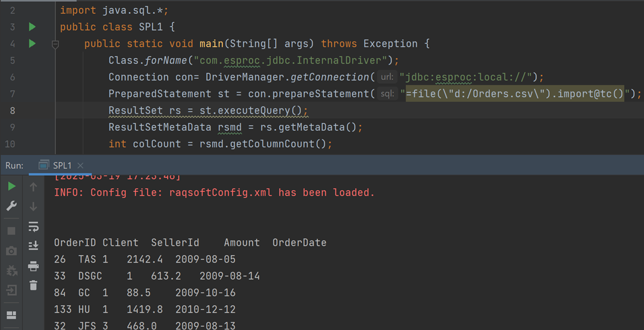Select the SPL1 run tab
This screenshot has height=330, width=644.
[x=62, y=165]
